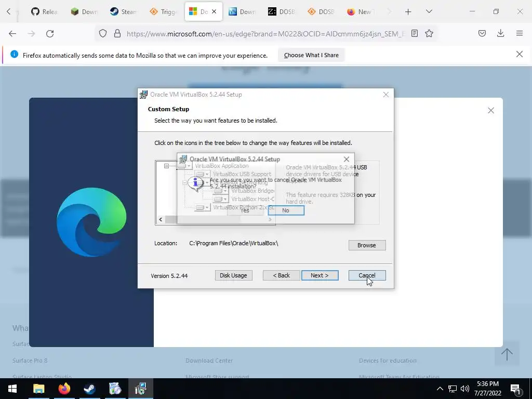This screenshot has width=532, height=399.
Task: Open the Firefox application menu
Action: tap(520, 33)
